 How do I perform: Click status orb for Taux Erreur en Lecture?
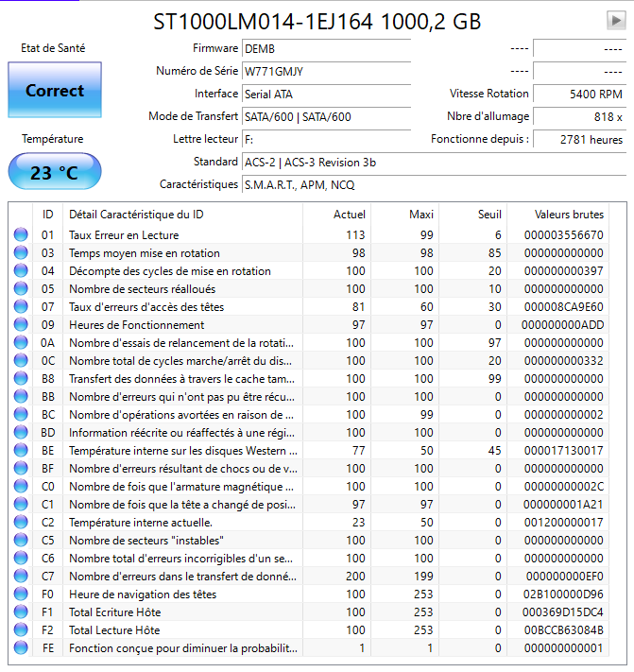tap(21, 234)
